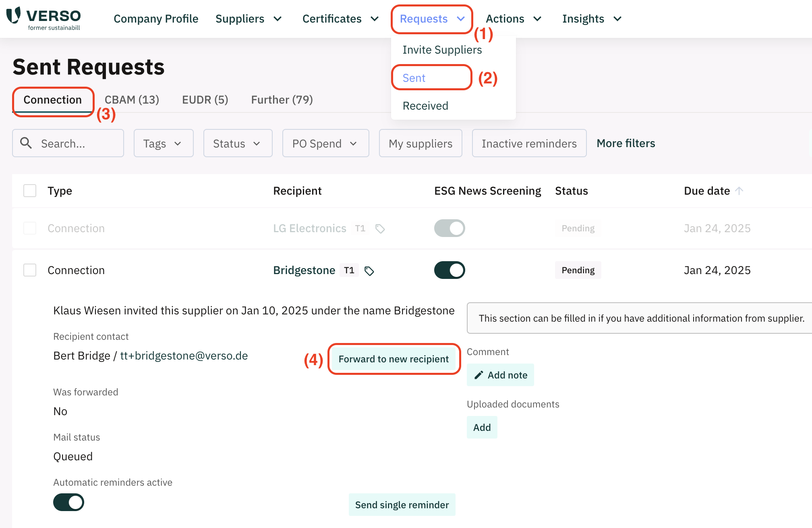Select Received from Requests menu
812x528 pixels.
click(425, 106)
